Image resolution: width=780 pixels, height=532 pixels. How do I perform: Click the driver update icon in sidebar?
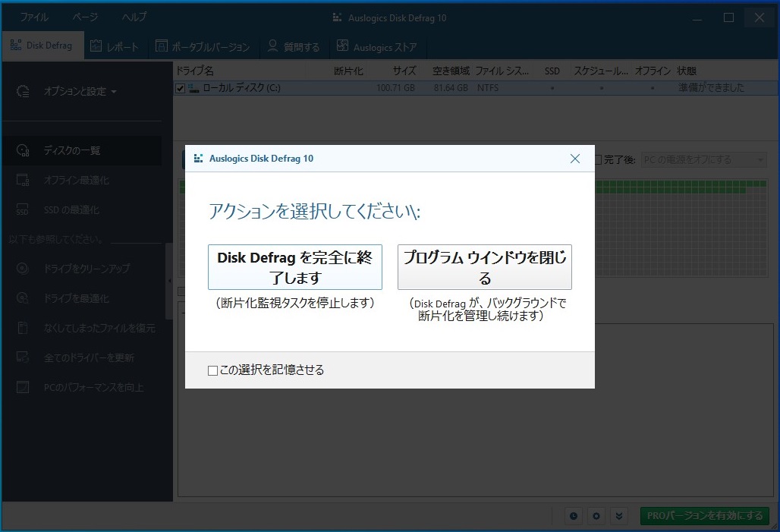(x=23, y=357)
